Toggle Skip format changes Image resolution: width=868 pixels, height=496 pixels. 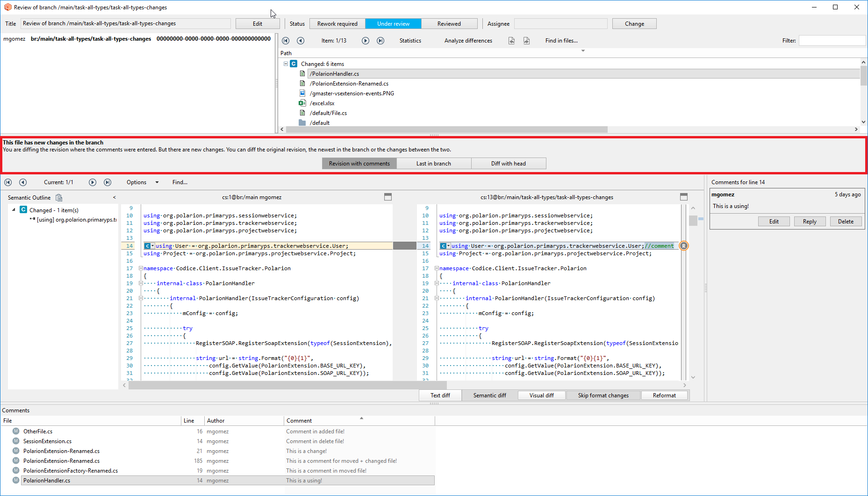coord(603,395)
